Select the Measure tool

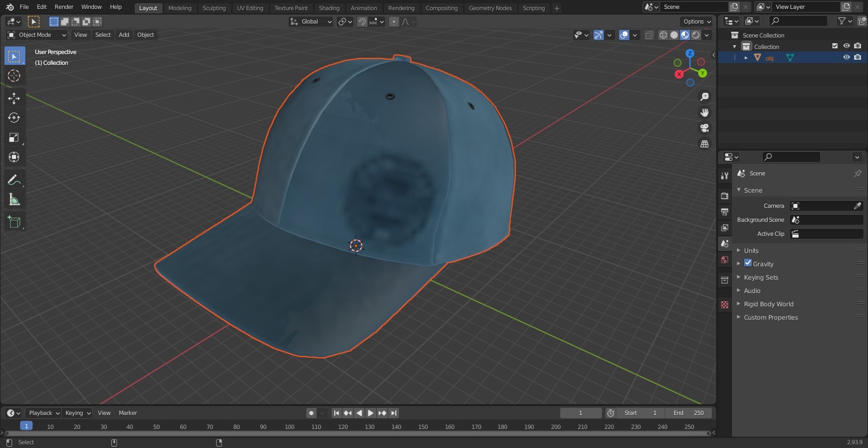(14, 200)
